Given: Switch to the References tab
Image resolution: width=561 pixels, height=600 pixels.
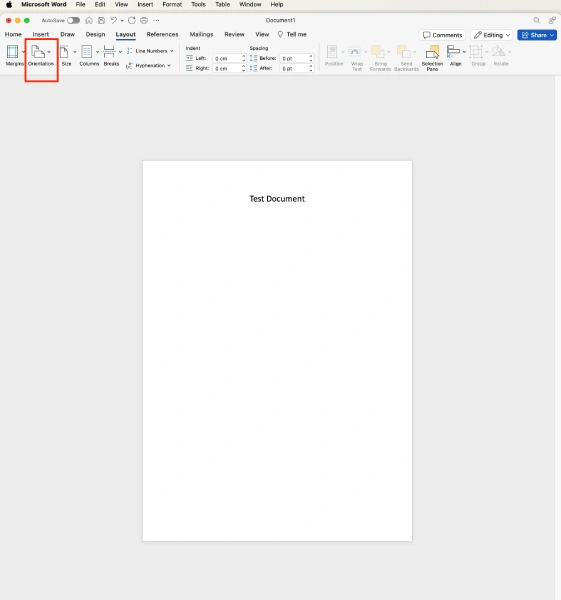Looking at the screenshot, I should (x=162, y=34).
